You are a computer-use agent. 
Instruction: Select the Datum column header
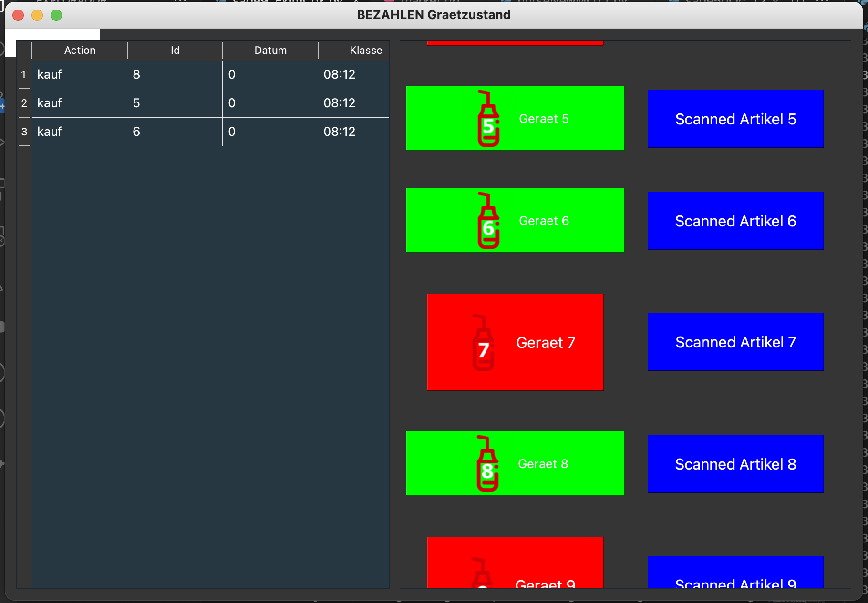[x=270, y=51]
